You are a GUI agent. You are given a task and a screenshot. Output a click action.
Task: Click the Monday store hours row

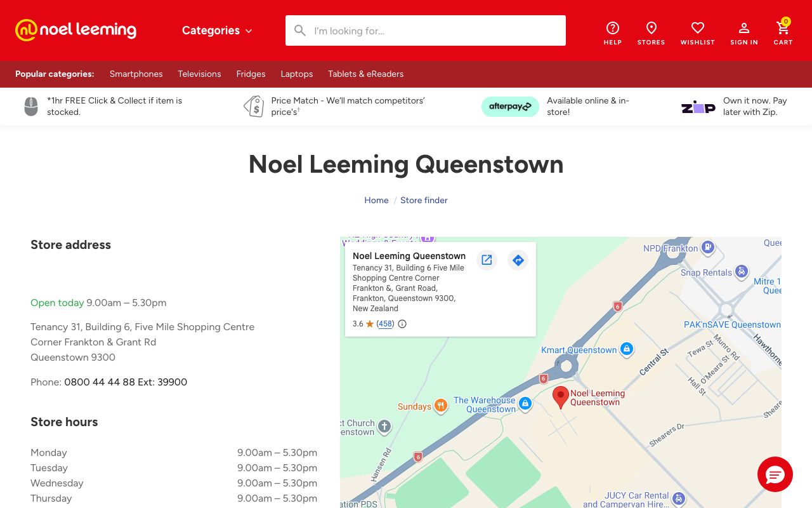point(174,453)
